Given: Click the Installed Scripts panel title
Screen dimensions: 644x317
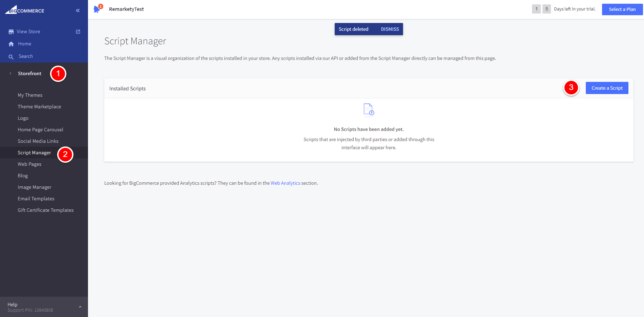Looking at the screenshot, I should click(128, 89).
